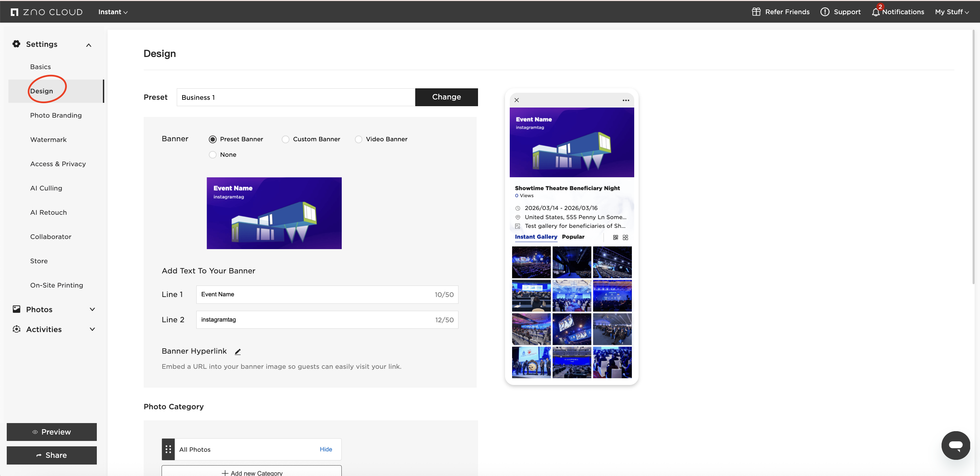980x476 pixels.
Task: Open the three-dot menu in phone preview
Action: click(x=626, y=100)
